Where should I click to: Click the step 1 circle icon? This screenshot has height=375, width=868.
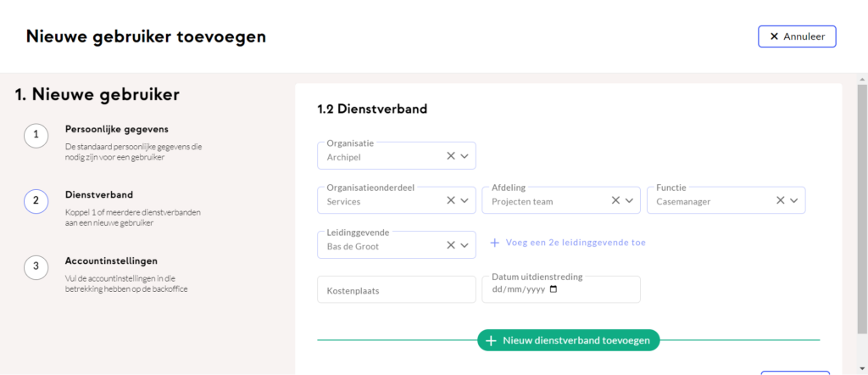[36, 136]
